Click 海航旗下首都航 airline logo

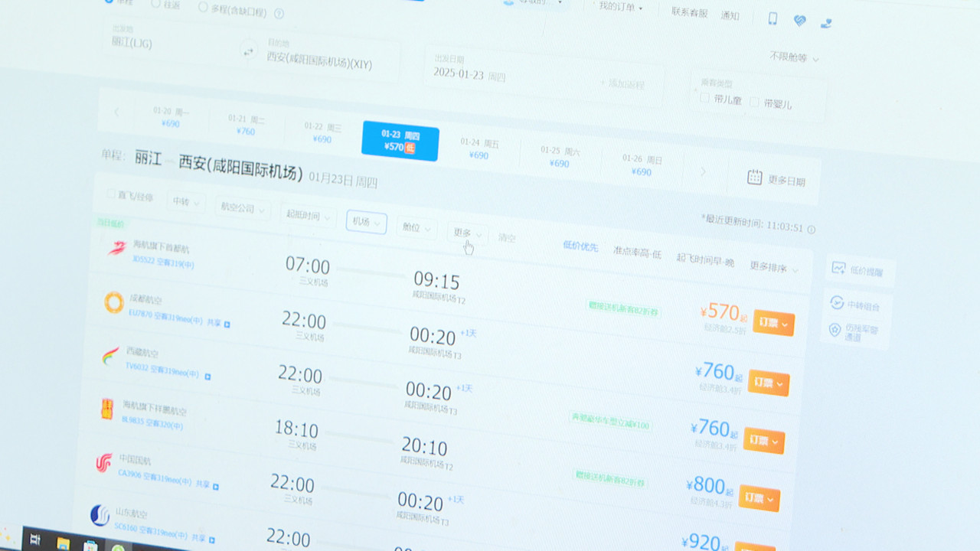click(116, 247)
